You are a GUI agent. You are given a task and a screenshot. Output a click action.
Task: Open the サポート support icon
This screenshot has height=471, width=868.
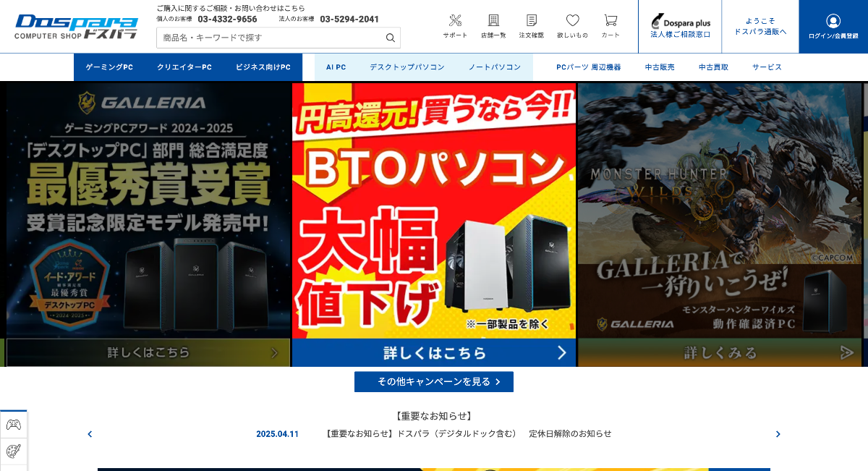point(455,26)
